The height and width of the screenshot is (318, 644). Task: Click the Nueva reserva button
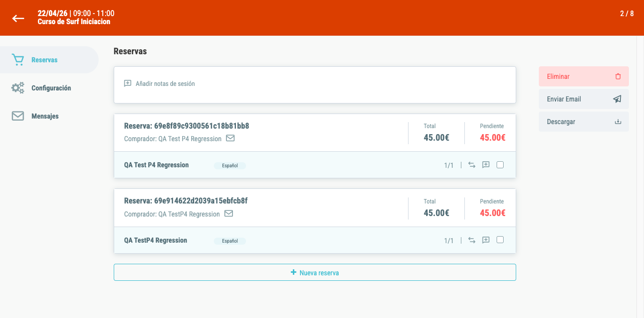click(315, 272)
